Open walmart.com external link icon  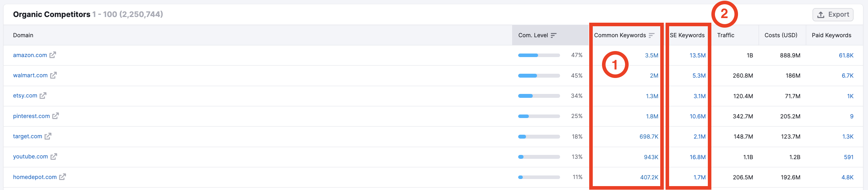pos(53,75)
